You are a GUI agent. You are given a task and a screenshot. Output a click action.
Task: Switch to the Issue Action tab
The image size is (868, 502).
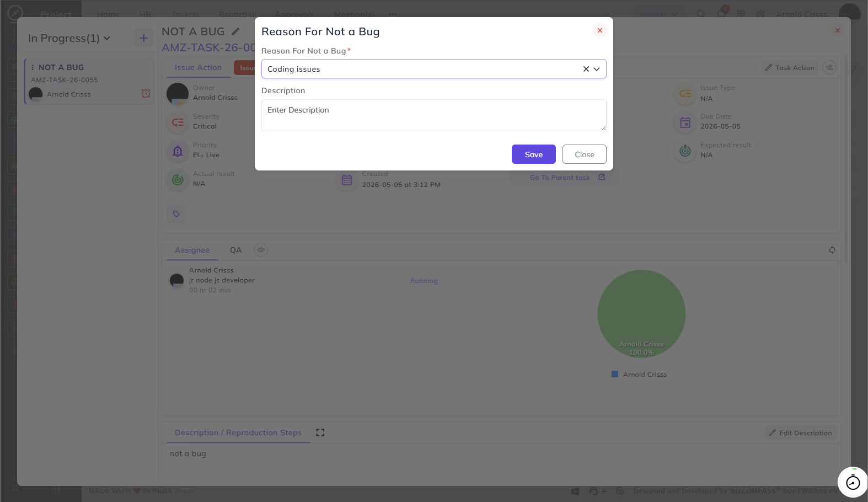pyautogui.click(x=198, y=67)
